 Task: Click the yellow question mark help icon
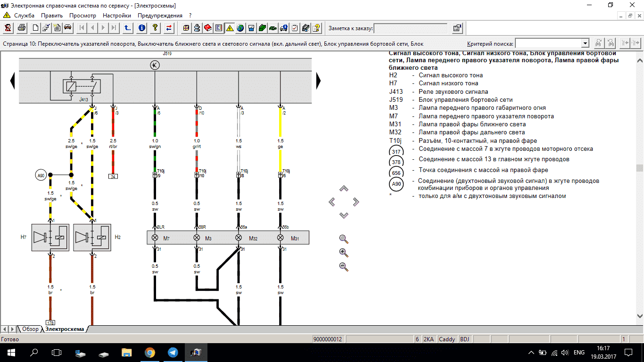point(155,28)
